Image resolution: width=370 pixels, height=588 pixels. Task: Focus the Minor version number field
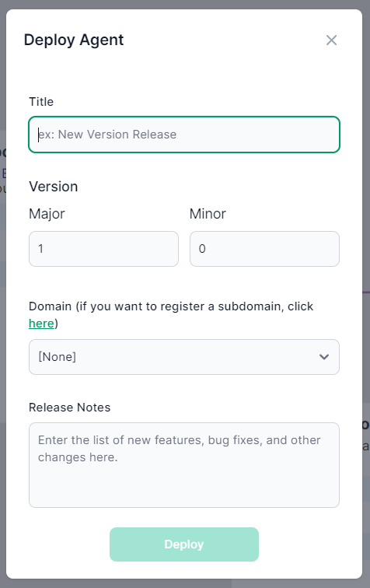[x=264, y=249]
